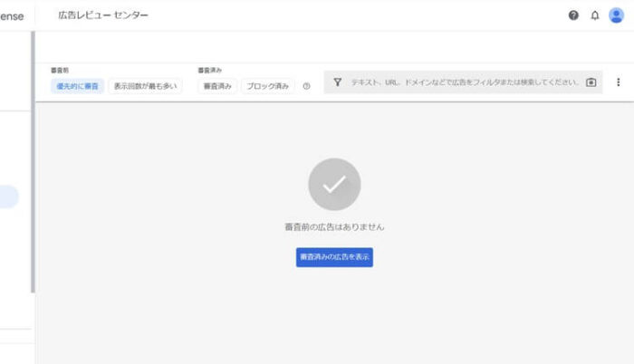Click the AdSense logo text
This screenshot has width=634, height=364.
(12, 16)
